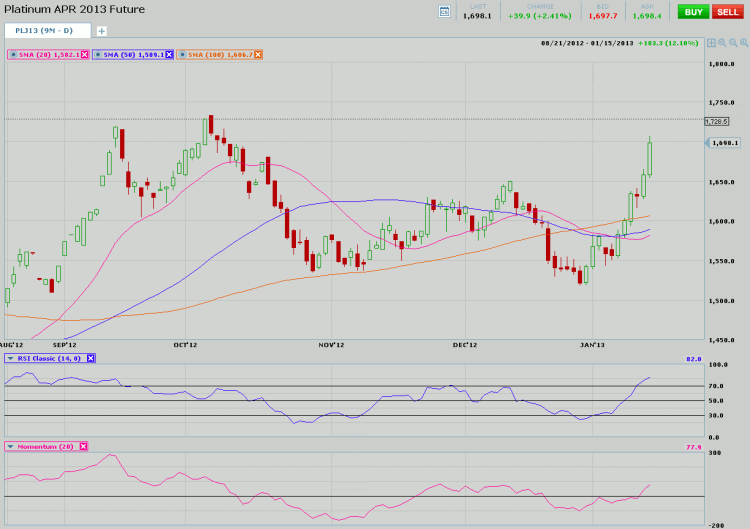Select the PLJ13 (9M - D) tab

tap(47, 31)
